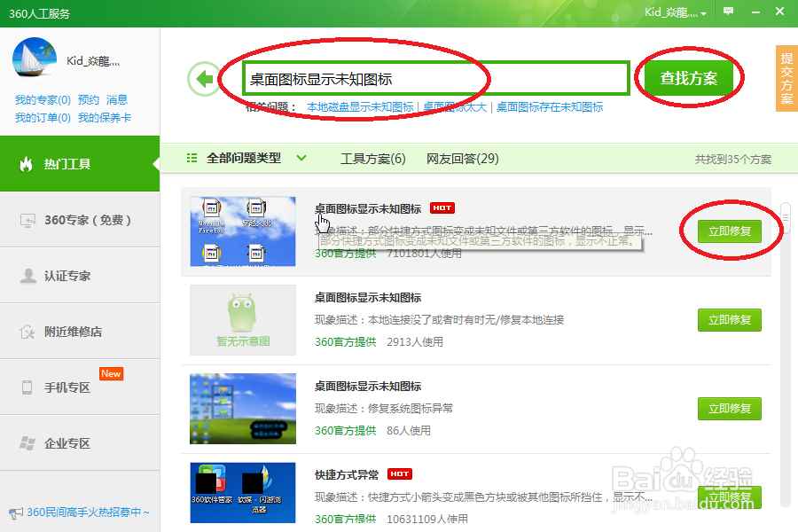Screen dimensions: 798x532
Task: Click the search input field
Action: tap(436, 79)
